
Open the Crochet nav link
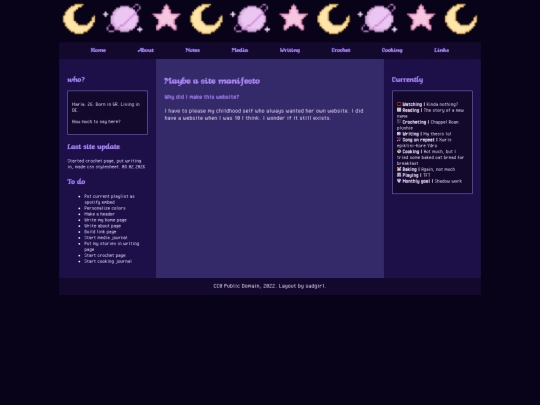341,50
